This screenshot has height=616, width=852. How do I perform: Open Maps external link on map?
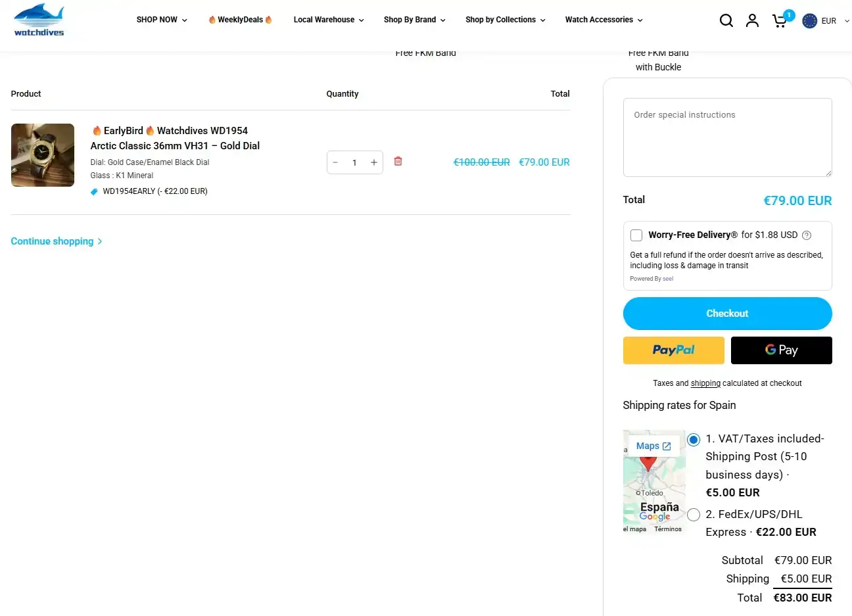[653, 446]
